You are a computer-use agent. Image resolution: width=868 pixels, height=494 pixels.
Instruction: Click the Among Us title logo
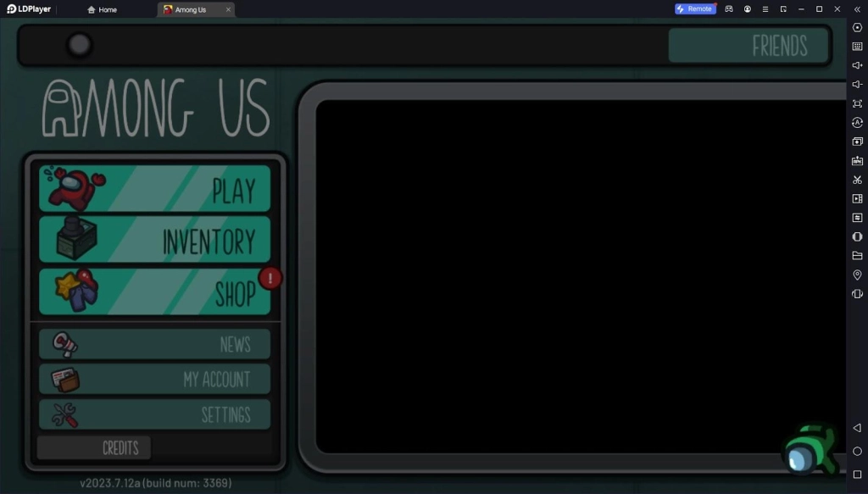click(x=156, y=108)
